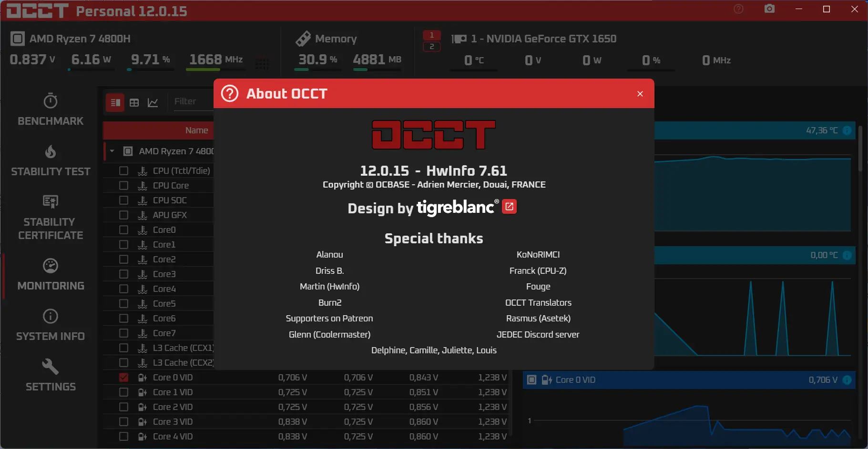Open the Stability Certificate section
This screenshot has width=868, height=449.
[x=51, y=218]
